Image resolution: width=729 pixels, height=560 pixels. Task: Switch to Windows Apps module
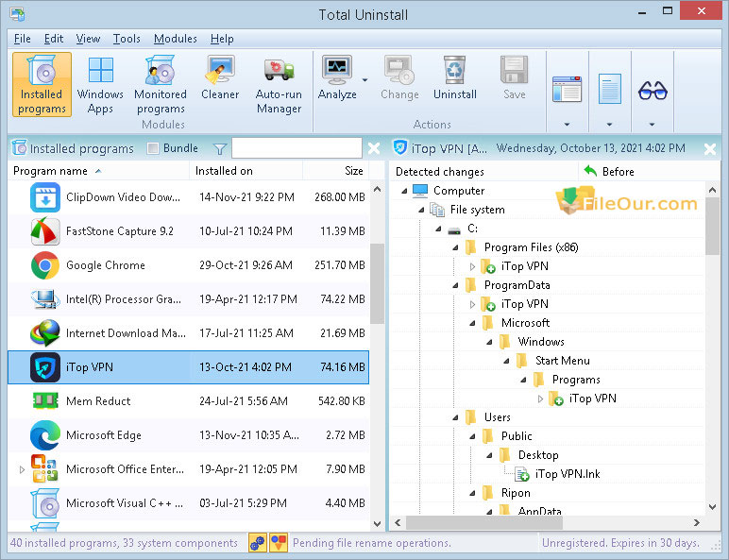pos(100,84)
